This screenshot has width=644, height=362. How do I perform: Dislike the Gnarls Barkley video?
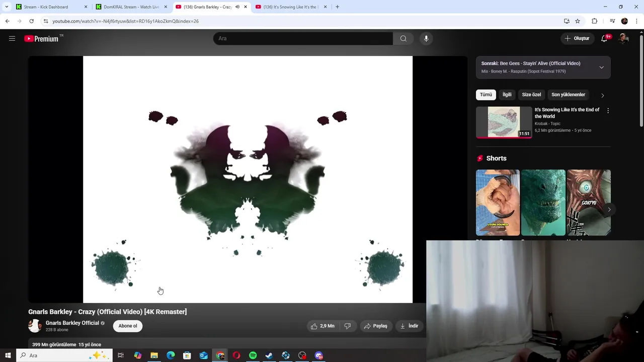tap(347, 326)
